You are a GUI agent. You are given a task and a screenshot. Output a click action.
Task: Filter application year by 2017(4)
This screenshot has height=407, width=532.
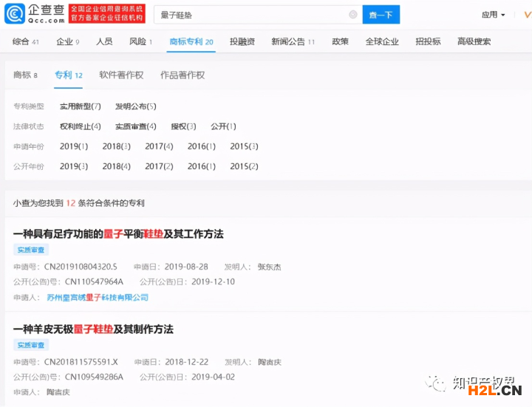159,147
